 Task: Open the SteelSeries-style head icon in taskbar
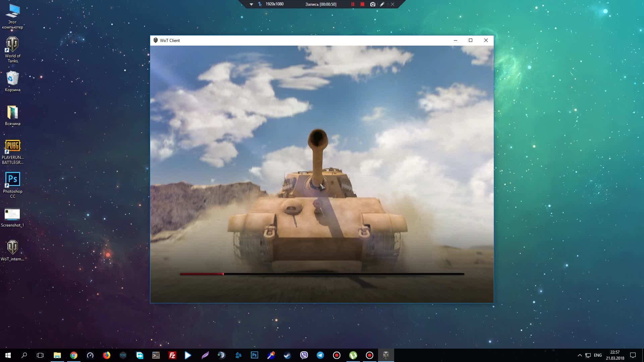click(222, 355)
